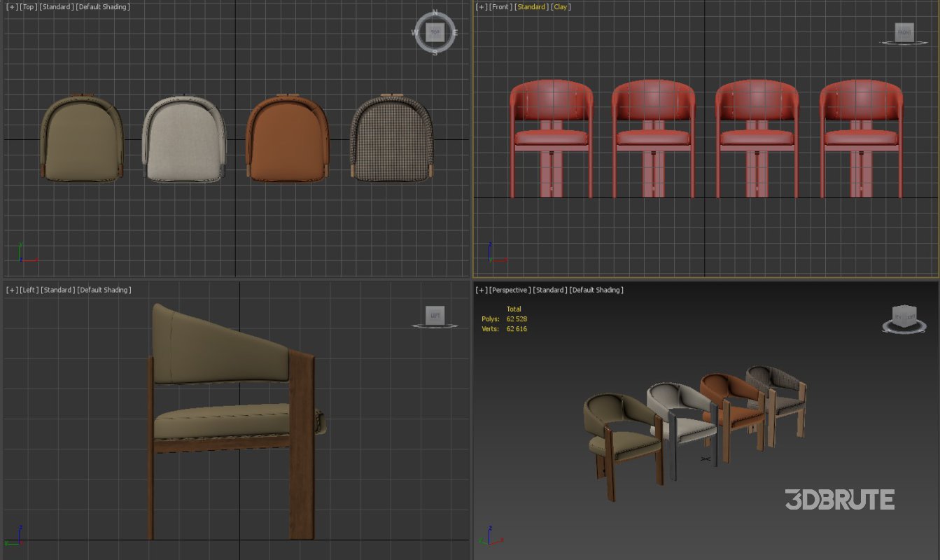Open the [+] menu in the Perspective viewport
The width and height of the screenshot is (940, 560).
(x=479, y=289)
